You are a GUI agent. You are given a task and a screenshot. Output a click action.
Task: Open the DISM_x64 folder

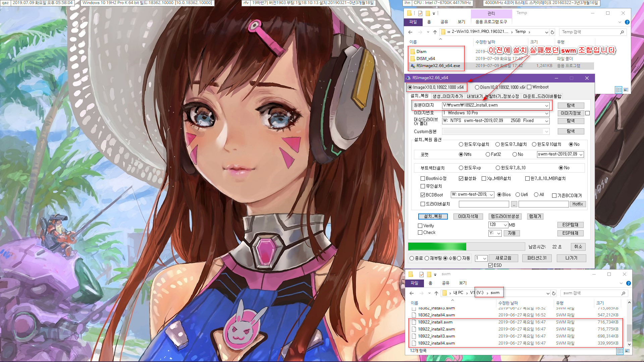(x=426, y=58)
